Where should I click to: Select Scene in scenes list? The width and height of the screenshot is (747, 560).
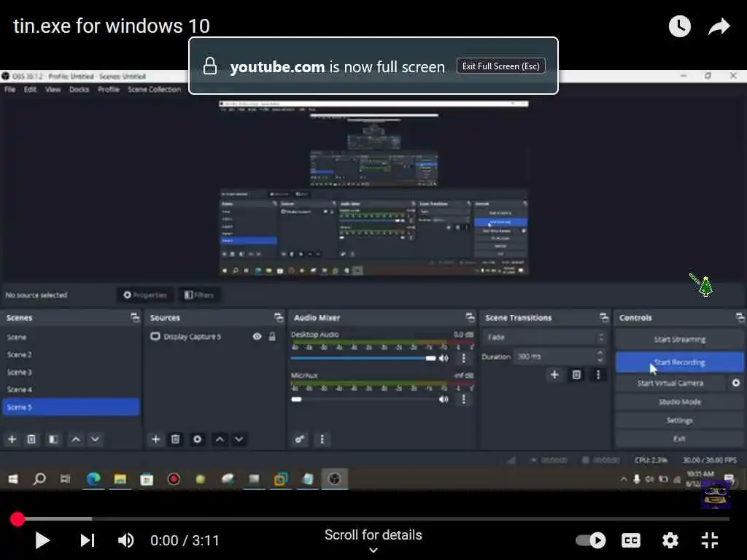pyautogui.click(x=71, y=337)
